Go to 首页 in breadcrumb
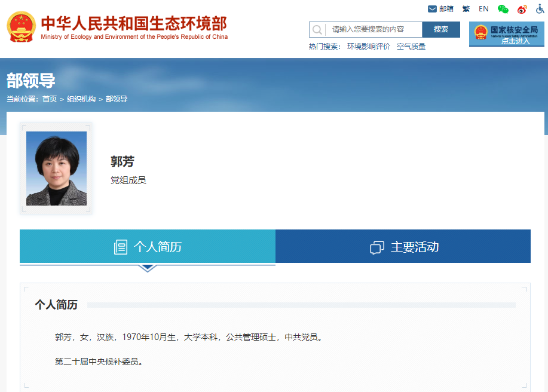The width and height of the screenshot is (548, 392). (50, 99)
